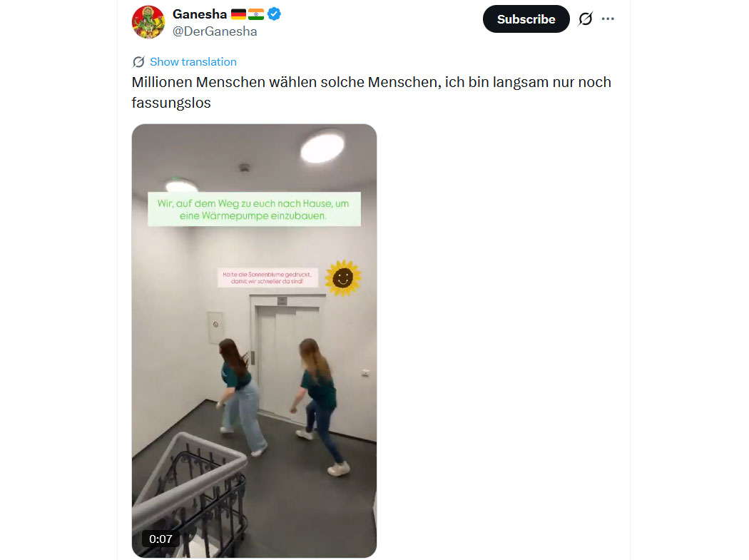Click the blue verified checkmark badge
749x560 pixels.
coord(274,14)
